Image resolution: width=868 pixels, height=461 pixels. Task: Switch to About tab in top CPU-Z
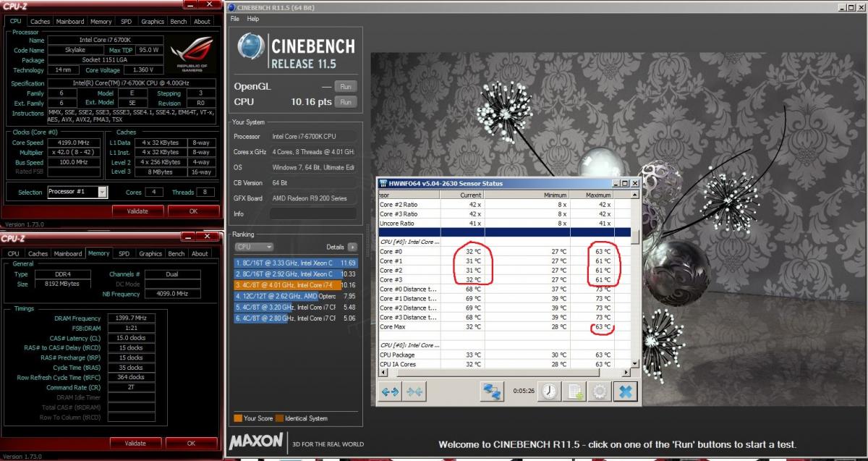pos(202,22)
